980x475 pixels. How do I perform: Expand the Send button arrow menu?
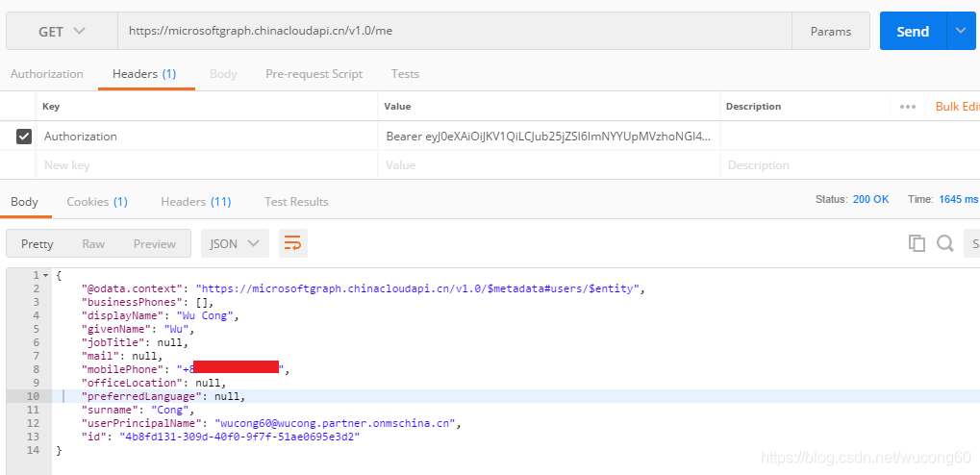click(962, 31)
